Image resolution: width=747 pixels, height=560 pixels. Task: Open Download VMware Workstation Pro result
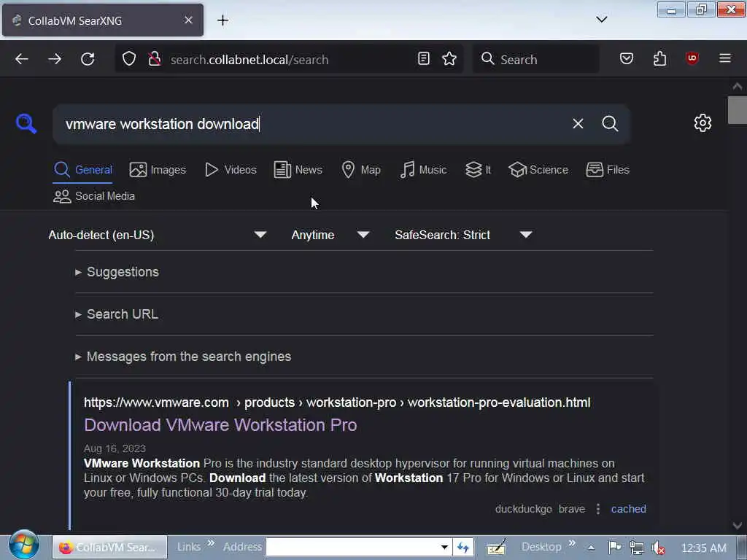[220, 425]
